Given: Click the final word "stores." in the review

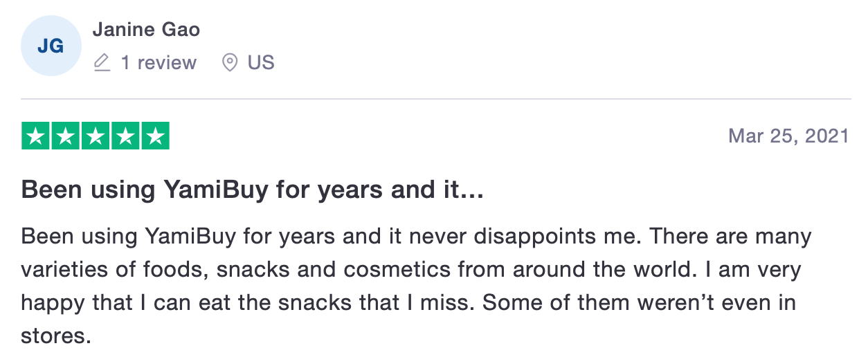Looking at the screenshot, I should 57,336.
